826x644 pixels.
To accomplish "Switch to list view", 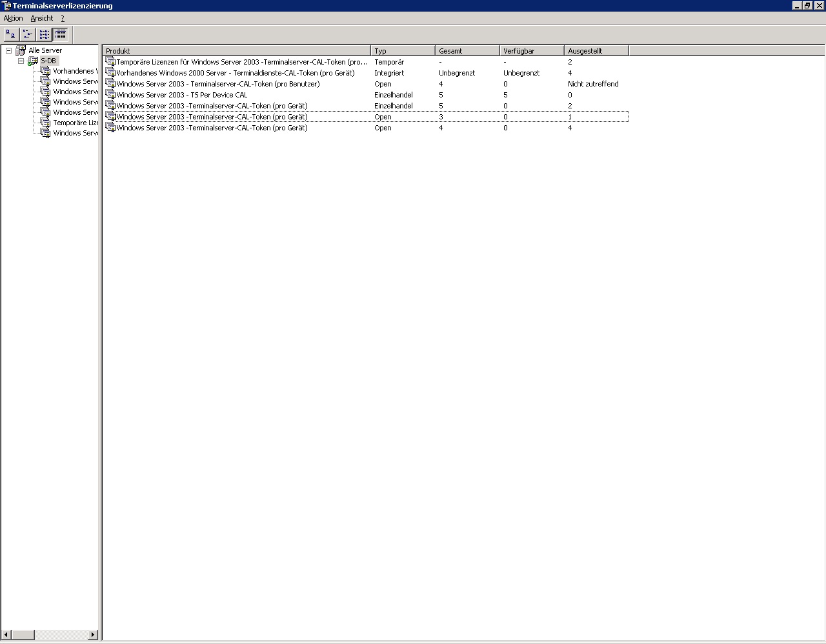I will (45, 34).
